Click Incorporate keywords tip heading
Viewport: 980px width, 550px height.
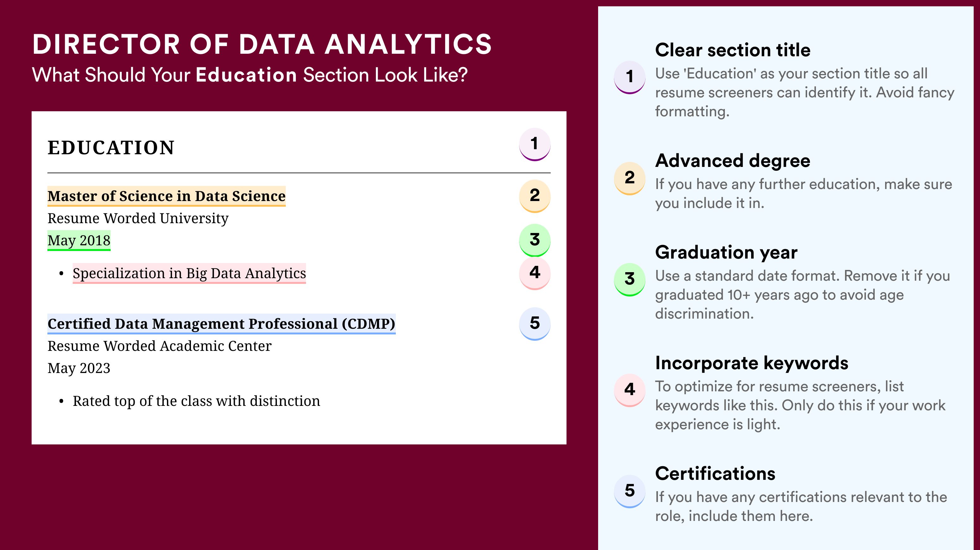pyautogui.click(x=752, y=363)
